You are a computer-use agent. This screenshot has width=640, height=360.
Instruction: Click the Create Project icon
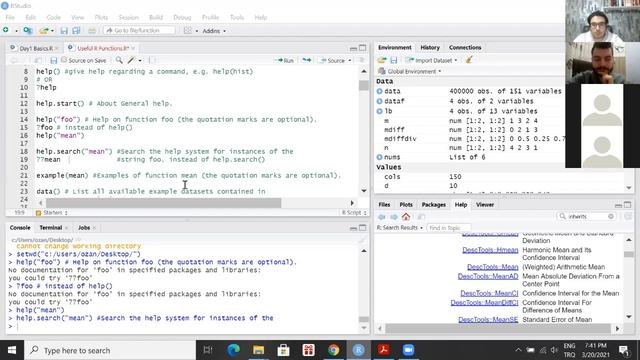tap(28, 31)
